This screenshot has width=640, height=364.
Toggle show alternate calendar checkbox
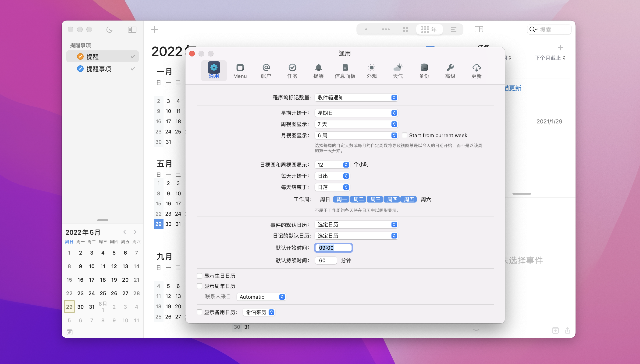(199, 312)
